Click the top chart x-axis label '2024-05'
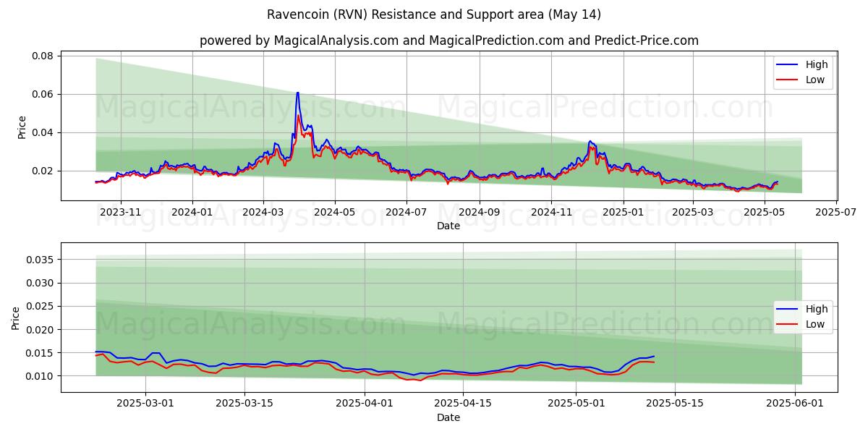 pos(334,212)
